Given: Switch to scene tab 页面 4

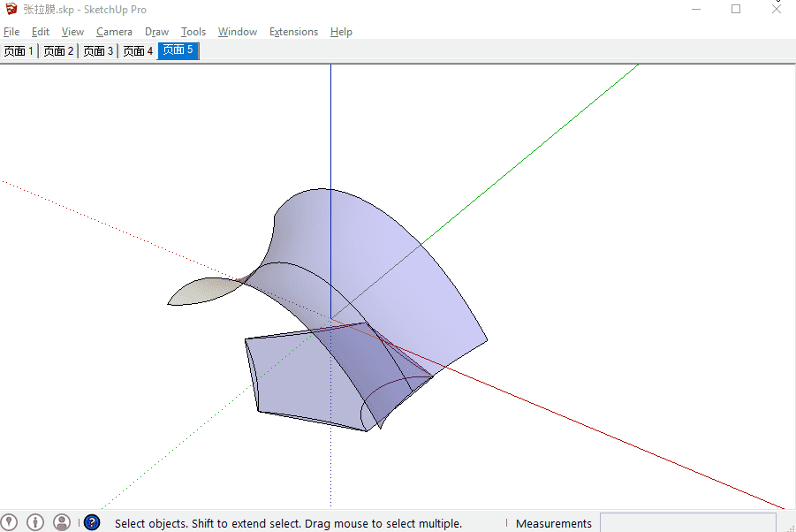Looking at the screenshot, I should [x=138, y=50].
